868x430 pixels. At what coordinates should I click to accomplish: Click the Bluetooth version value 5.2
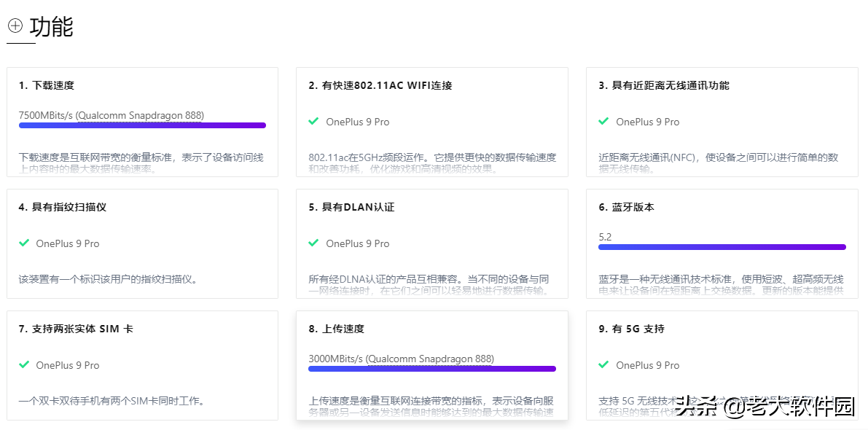(605, 237)
